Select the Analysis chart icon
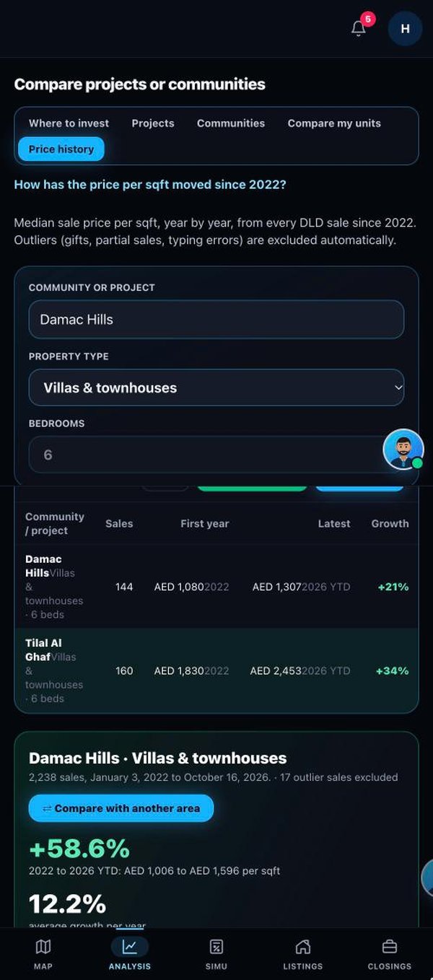Viewport: 433px width, 980px height. point(129,947)
